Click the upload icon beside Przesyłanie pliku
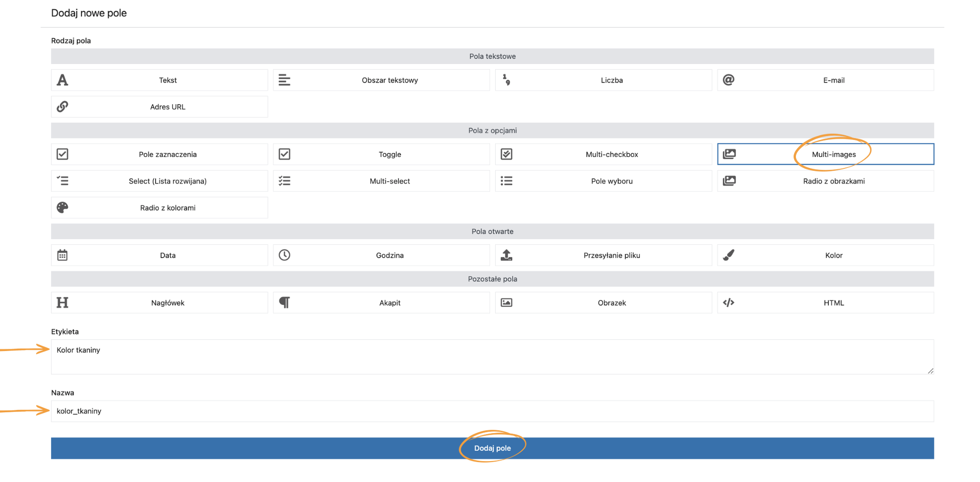This screenshot has height=482, width=980. pos(507,255)
